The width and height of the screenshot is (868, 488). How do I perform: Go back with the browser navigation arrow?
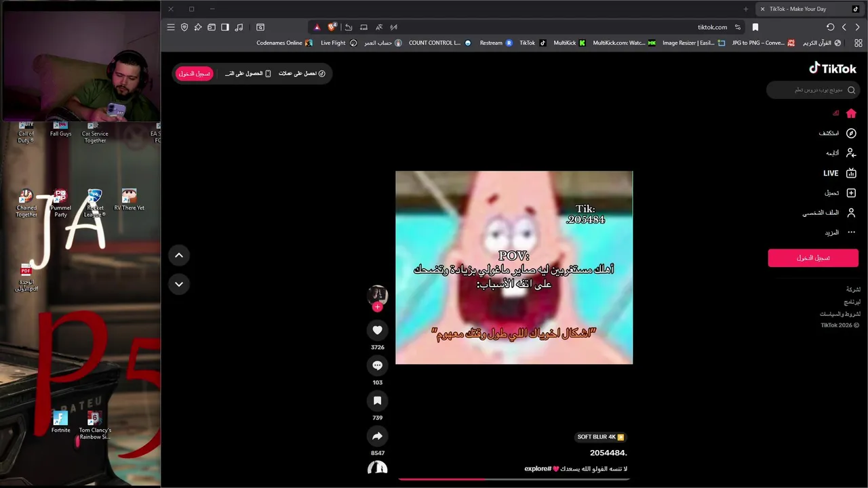(857, 27)
